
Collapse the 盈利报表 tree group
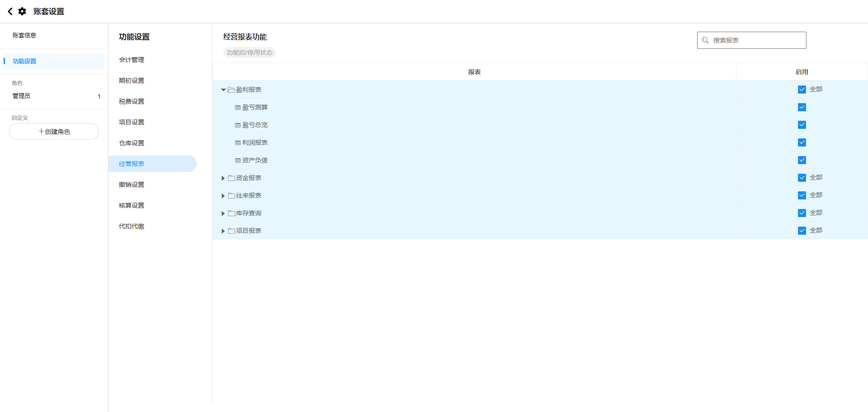tap(223, 90)
